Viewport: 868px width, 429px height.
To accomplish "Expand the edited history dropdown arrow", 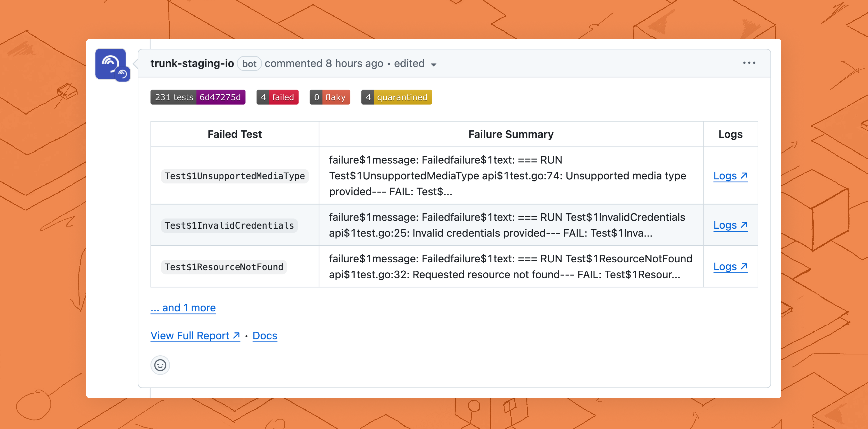I will coord(434,64).
